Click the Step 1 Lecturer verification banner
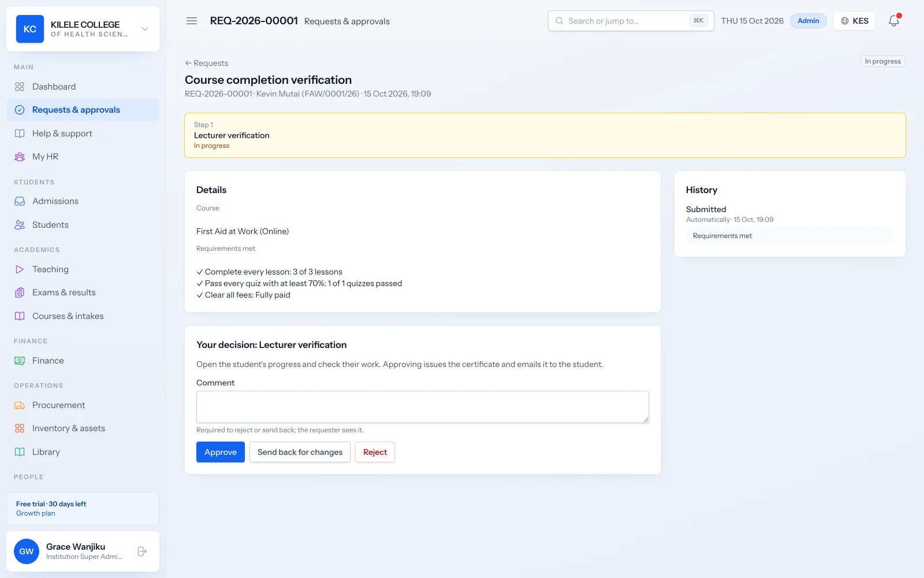 point(545,135)
